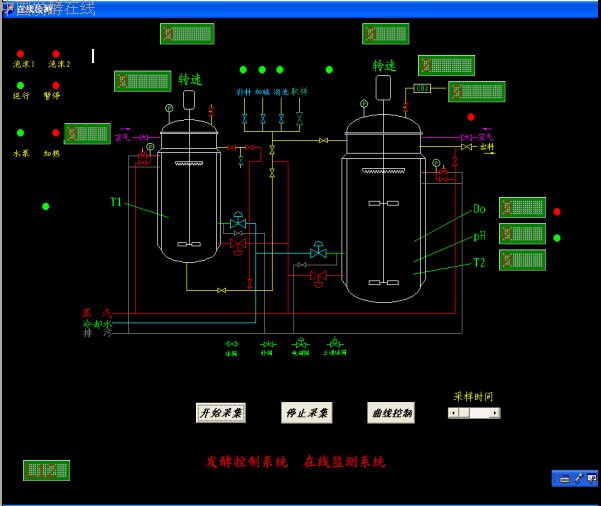Click the right arrow of 采样时间 scrollbar
The height and width of the screenshot is (506, 601).
(495, 413)
